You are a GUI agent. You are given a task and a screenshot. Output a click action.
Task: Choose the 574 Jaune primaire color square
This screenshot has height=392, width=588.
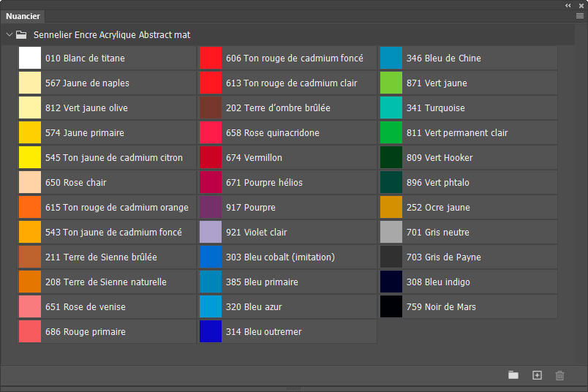click(30, 132)
